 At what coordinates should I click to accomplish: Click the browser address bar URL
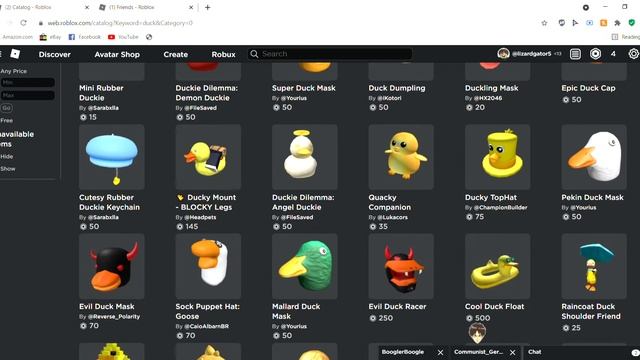click(x=120, y=23)
